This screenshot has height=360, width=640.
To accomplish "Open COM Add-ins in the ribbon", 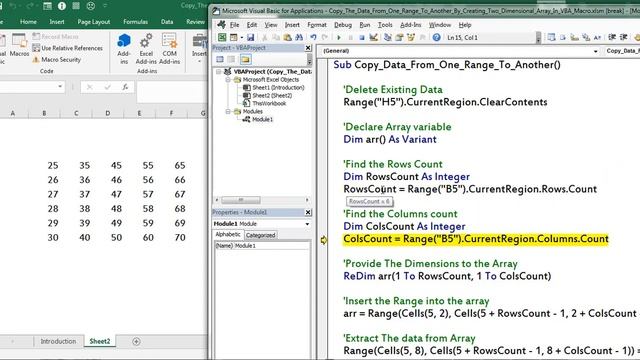I will click(x=169, y=49).
